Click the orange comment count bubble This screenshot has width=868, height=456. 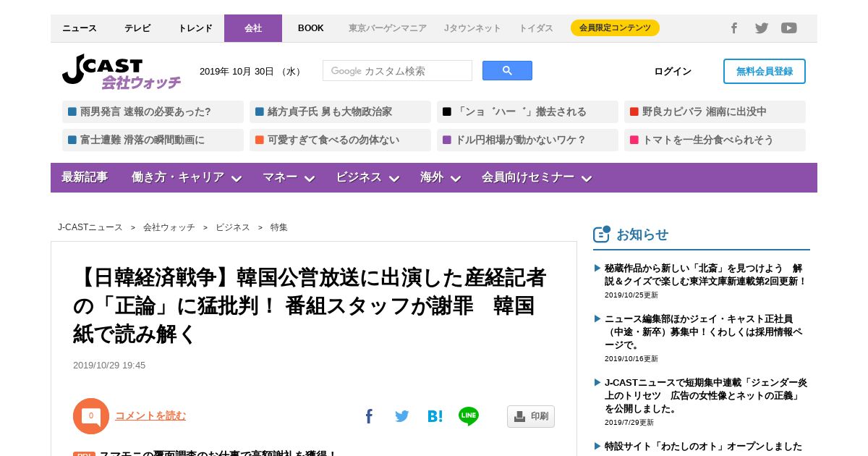(91, 416)
